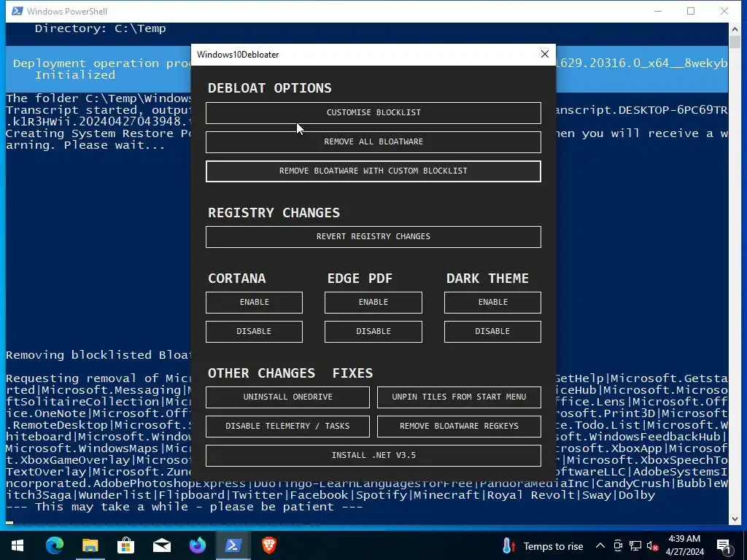
Task: Open the Mail app from taskbar
Action: [161, 545]
